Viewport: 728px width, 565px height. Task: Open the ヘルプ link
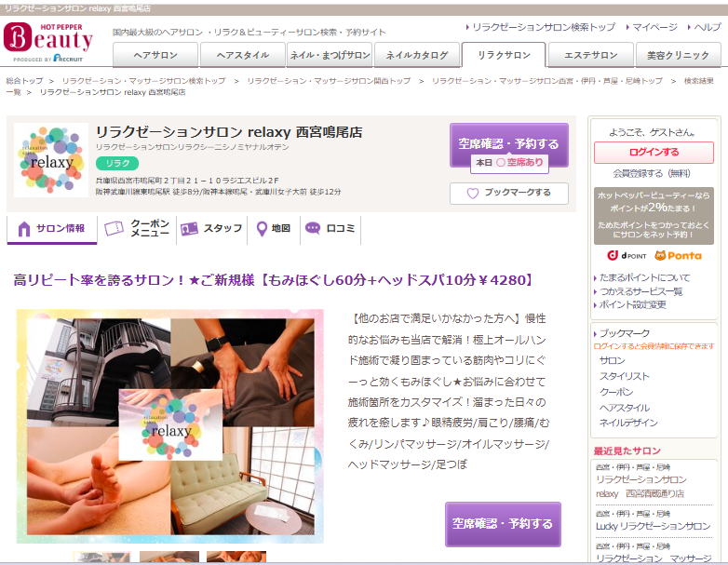coord(708,27)
